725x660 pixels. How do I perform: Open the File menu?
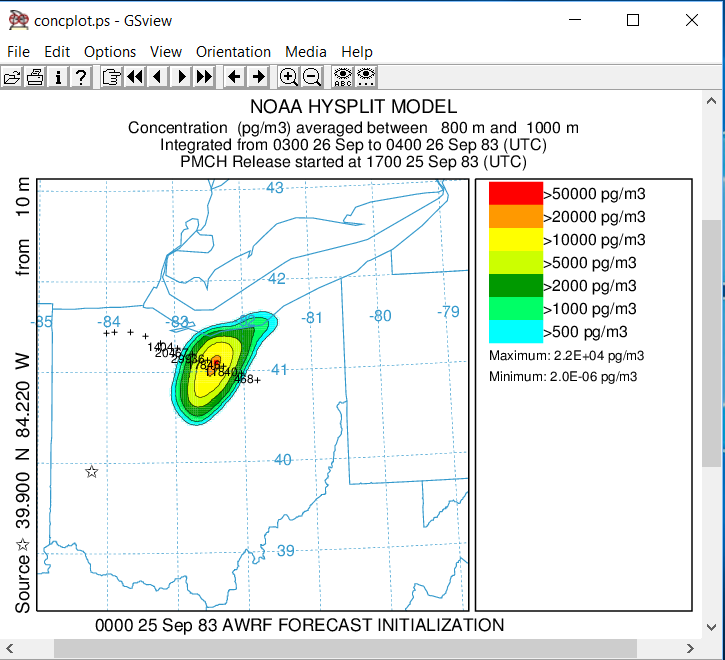[18, 52]
